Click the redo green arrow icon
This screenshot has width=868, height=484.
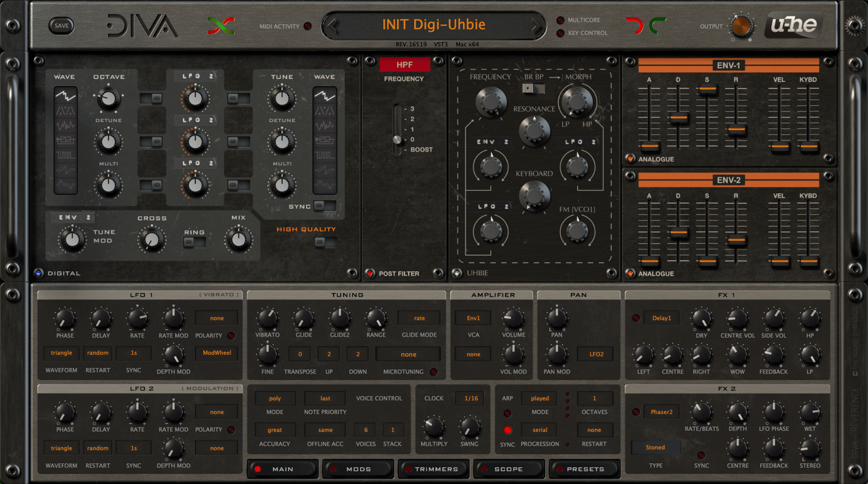pyautogui.click(x=658, y=25)
